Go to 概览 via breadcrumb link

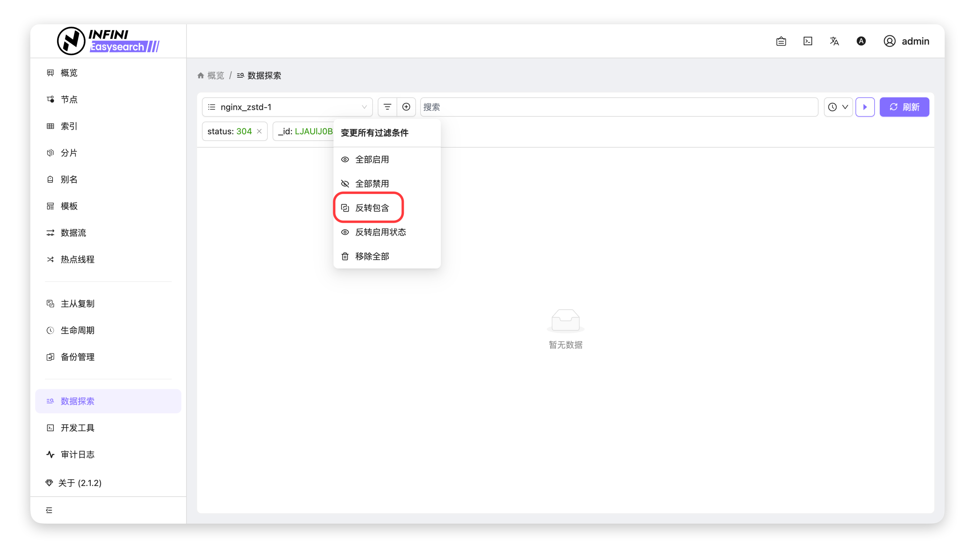click(215, 76)
